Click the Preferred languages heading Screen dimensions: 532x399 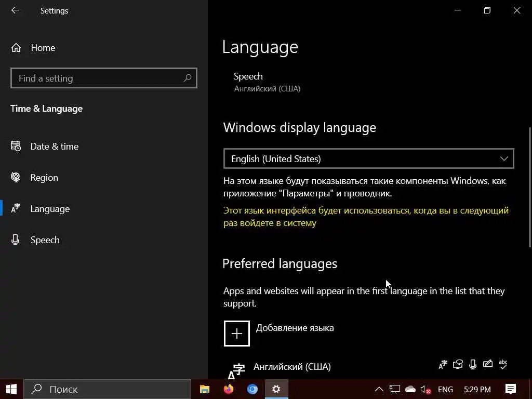click(x=280, y=264)
